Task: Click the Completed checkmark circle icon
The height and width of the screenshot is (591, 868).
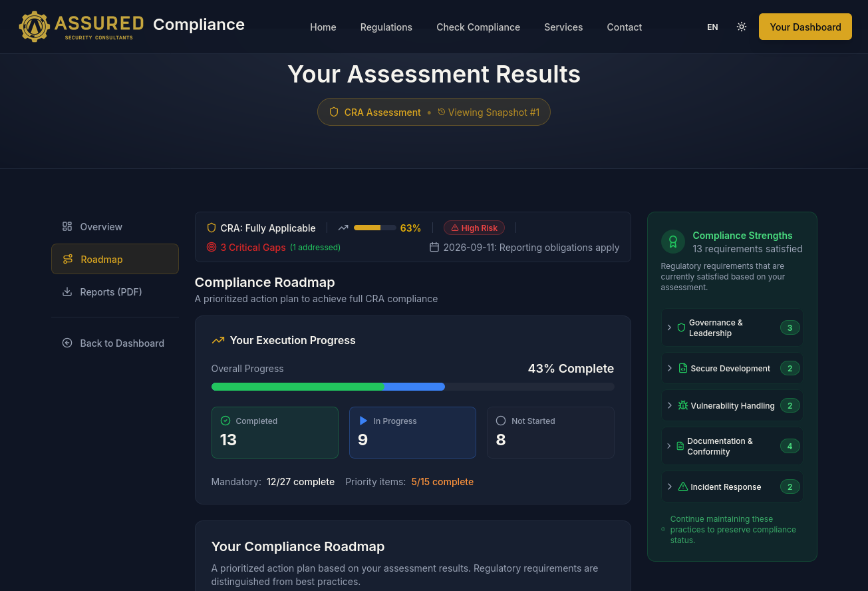Action: click(225, 421)
